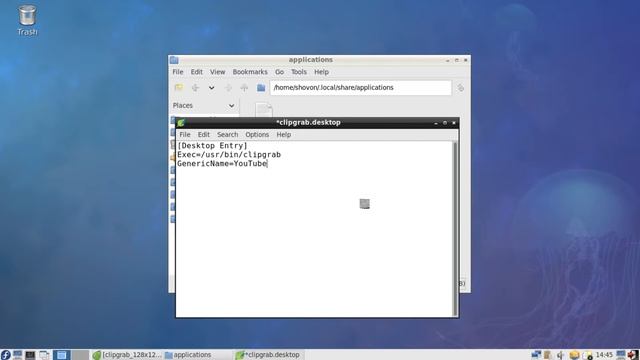Click yellow update notifier tray icon

click(574, 355)
